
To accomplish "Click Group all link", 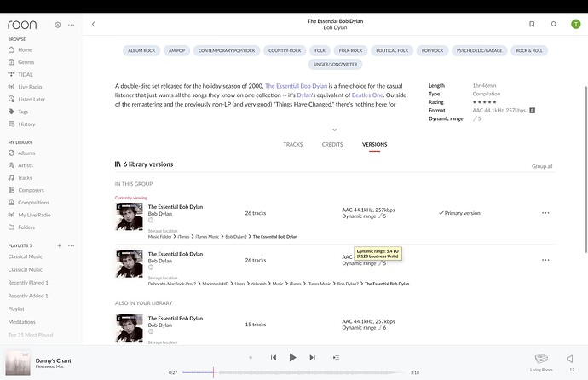I will point(542,166).
